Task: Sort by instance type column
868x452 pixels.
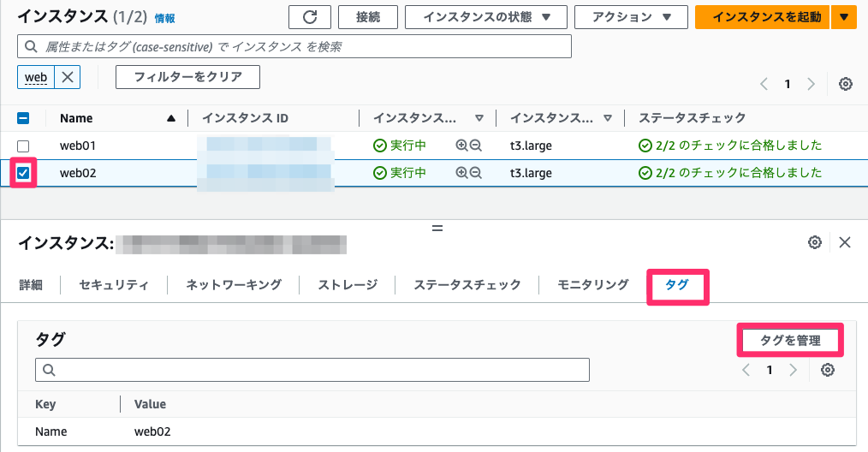Action: click(608, 118)
